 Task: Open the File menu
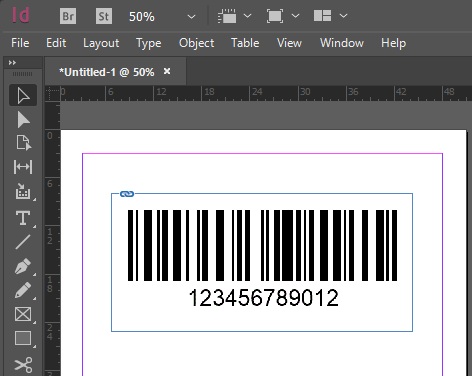click(x=20, y=43)
